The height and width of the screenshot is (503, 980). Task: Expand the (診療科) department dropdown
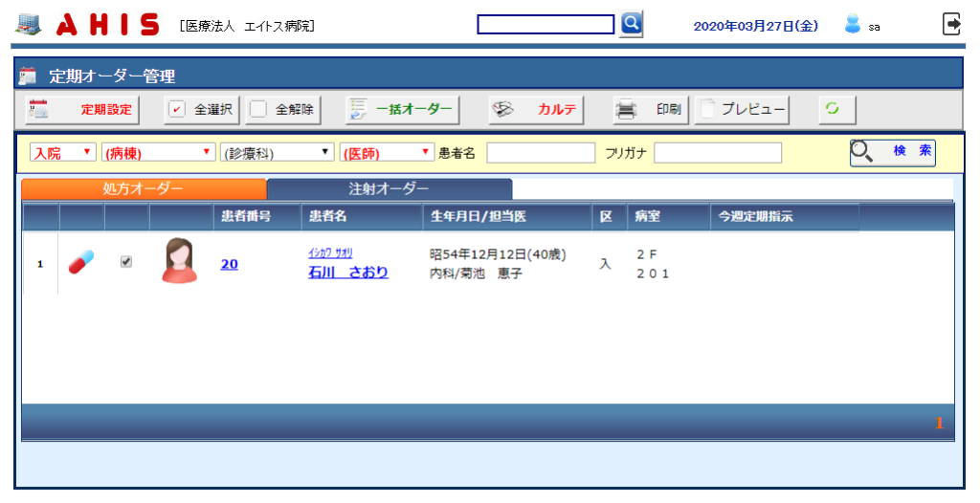point(277,153)
